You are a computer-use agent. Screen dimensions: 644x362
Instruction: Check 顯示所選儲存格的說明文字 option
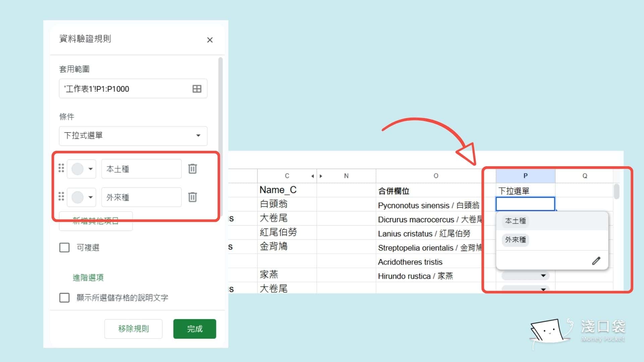[64, 298]
